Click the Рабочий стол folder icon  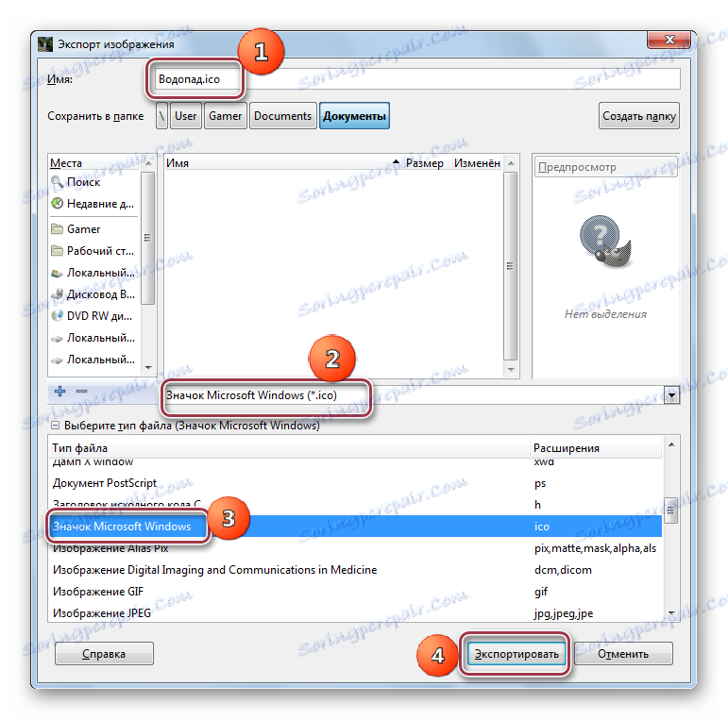[x=57, y=250]
